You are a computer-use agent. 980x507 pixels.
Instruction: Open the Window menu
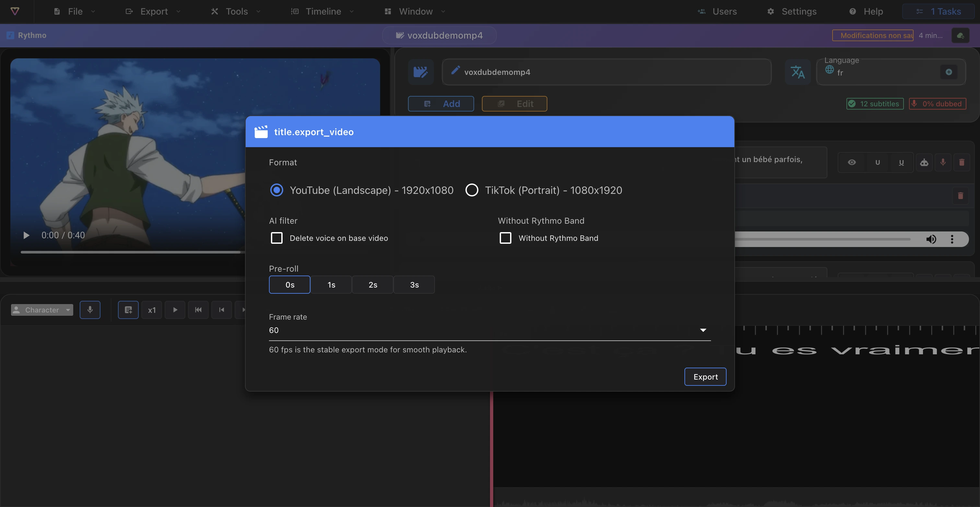pos(415,11)
